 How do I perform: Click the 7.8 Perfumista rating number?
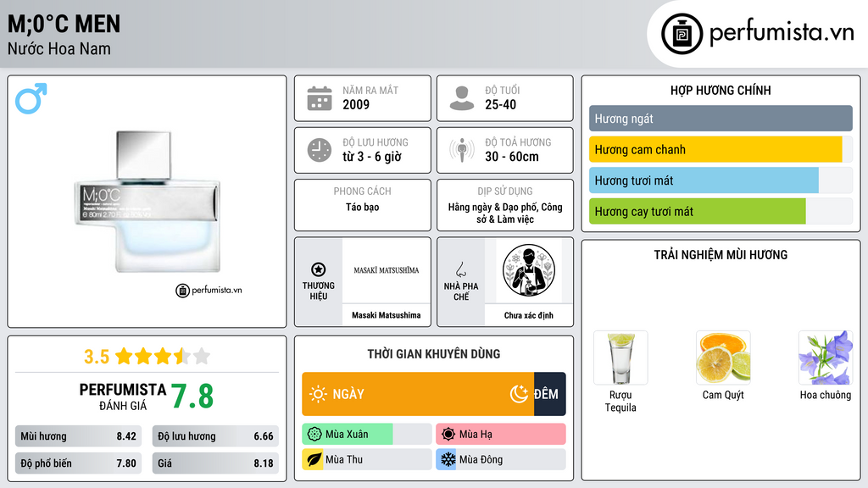pos(192,396)
